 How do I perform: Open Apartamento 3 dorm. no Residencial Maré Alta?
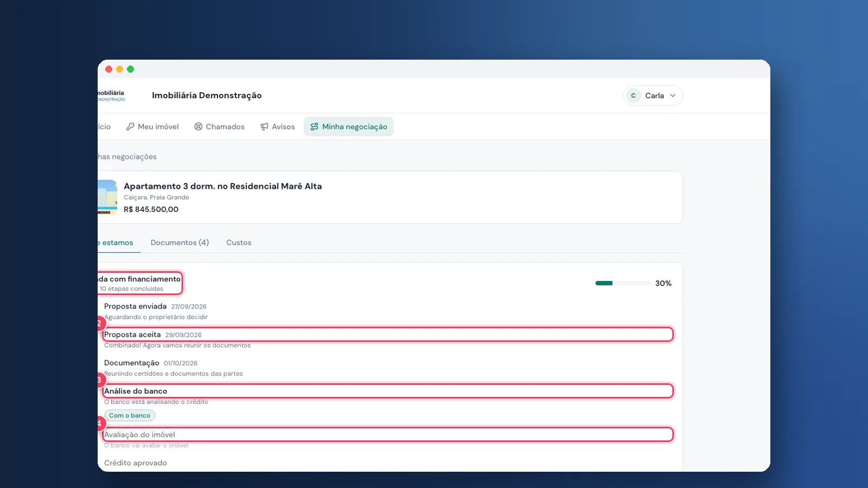pos(222,186)
